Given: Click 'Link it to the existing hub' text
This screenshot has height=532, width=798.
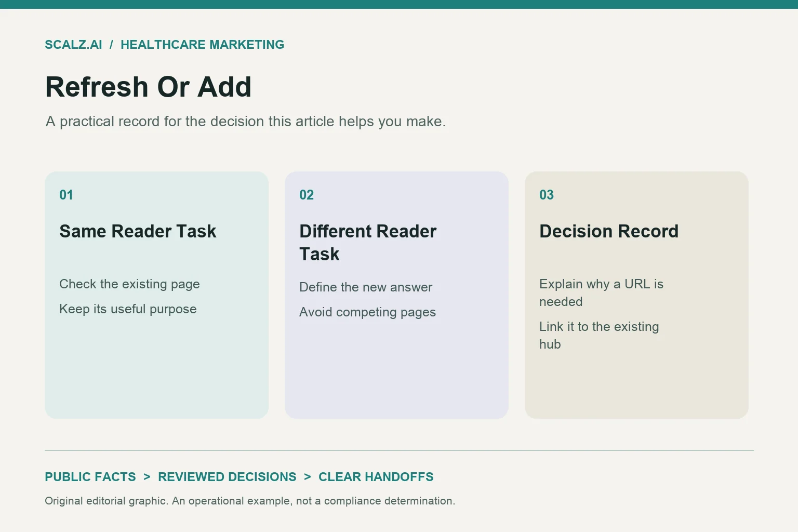Looking at the screenshot, I should coord(599,336).
